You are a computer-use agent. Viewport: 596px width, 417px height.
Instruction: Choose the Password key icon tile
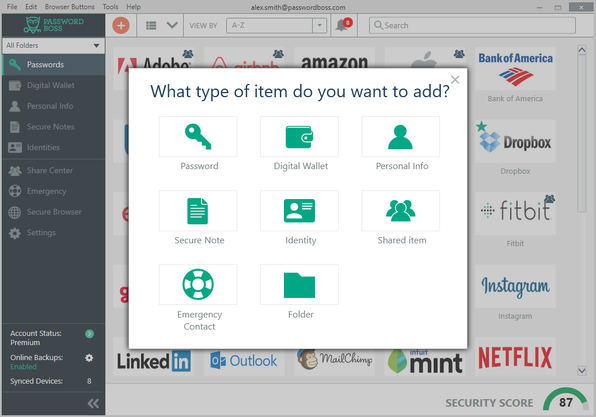(x=198, y=136)
